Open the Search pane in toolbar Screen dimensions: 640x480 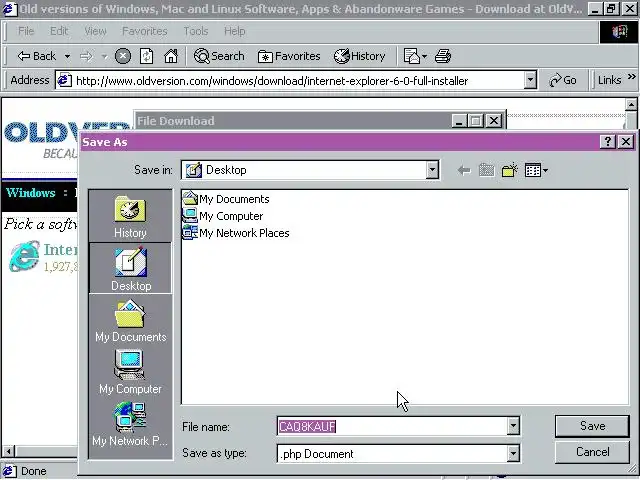pyautogui.click(x=219, y=56)
